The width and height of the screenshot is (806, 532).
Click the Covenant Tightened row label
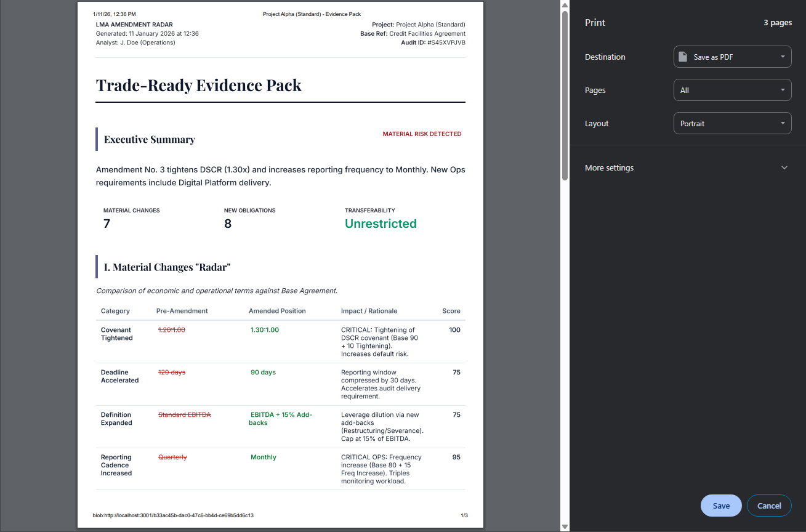tap(117, 334)
